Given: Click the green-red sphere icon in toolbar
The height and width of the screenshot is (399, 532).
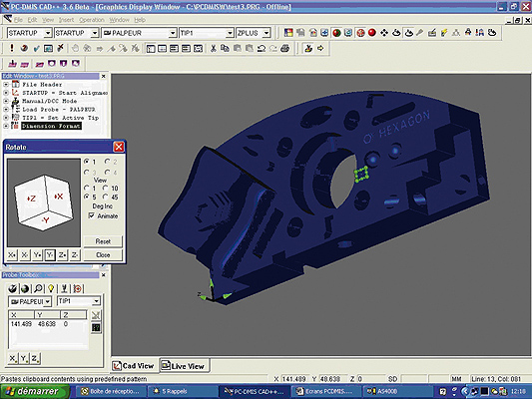Looking at the screenshot, I should (x=336, y=33).
